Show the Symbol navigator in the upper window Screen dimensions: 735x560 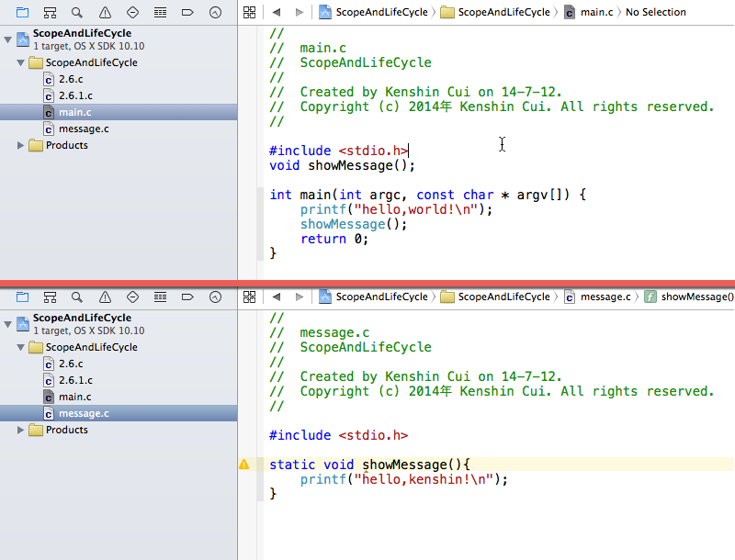pos(50,12)
